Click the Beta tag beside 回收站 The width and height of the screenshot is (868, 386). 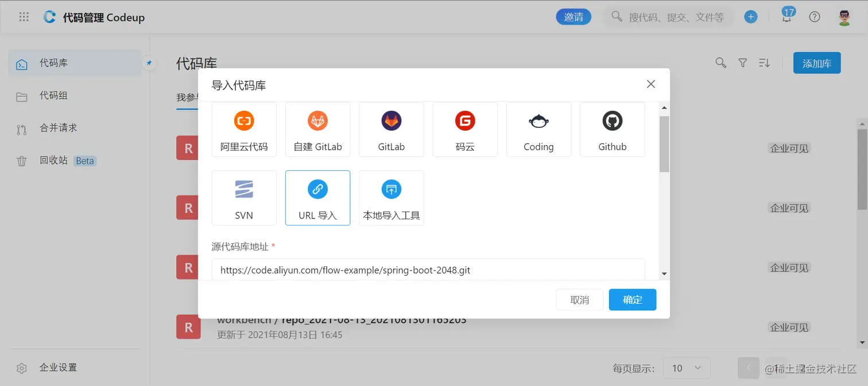(x=85, y=161)
